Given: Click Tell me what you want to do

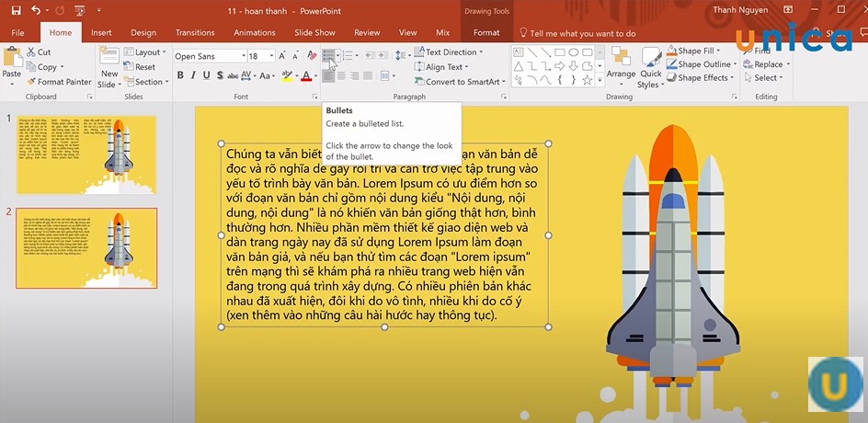Looking at the screenshot, I should click(577, 33).
